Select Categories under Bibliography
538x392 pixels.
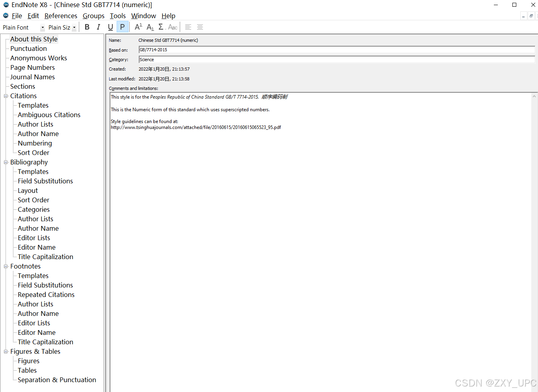(34, 209)
